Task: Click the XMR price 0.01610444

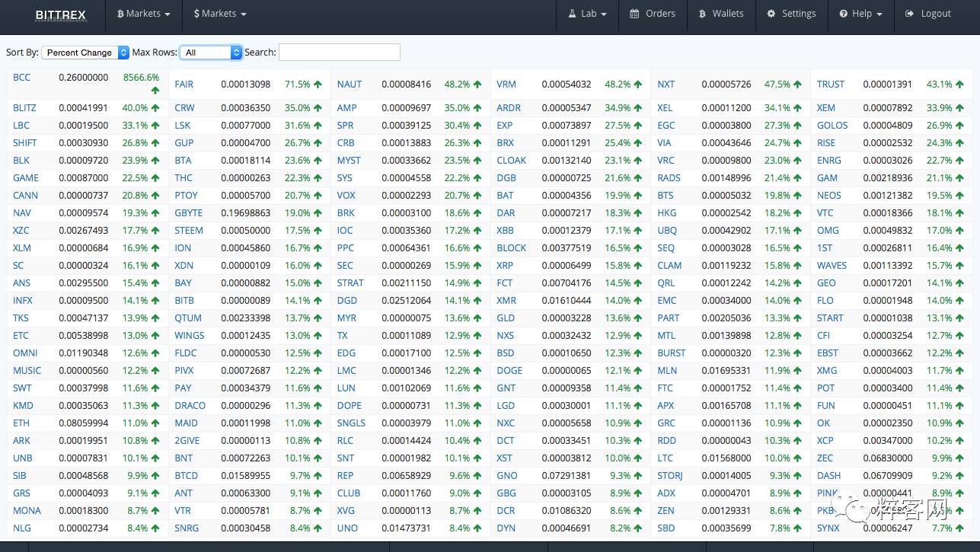Action: coord(567,301)
